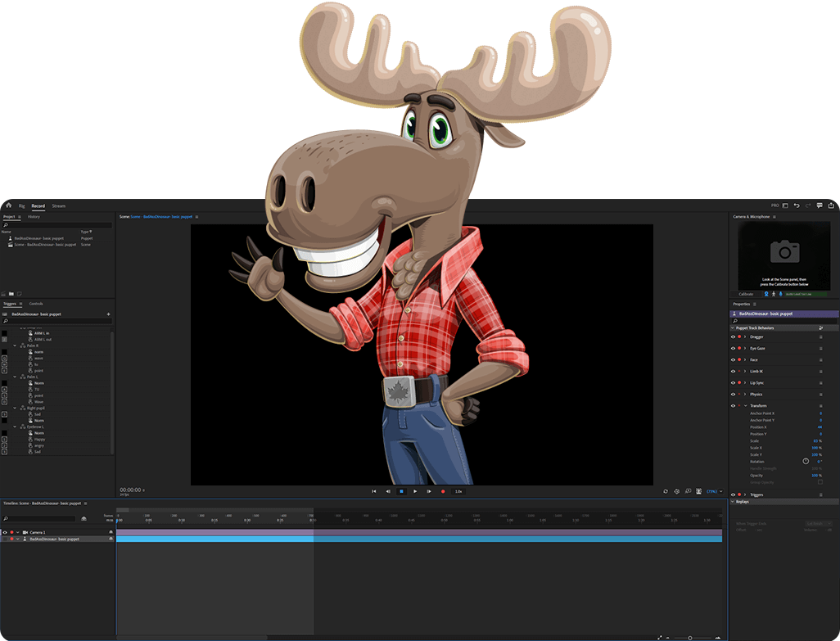Hide the Dragger behavior via eye icon

(x=733, y=336)
